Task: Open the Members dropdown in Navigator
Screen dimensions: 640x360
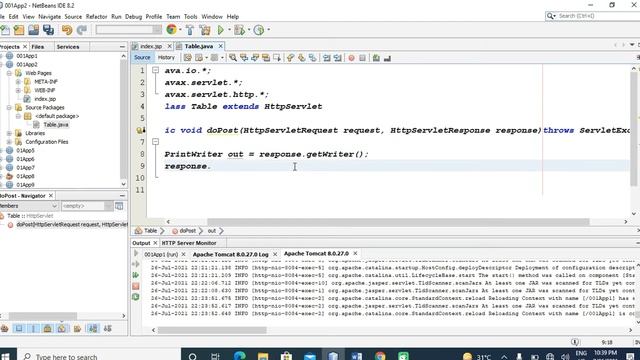Action: tap(29, 206)
